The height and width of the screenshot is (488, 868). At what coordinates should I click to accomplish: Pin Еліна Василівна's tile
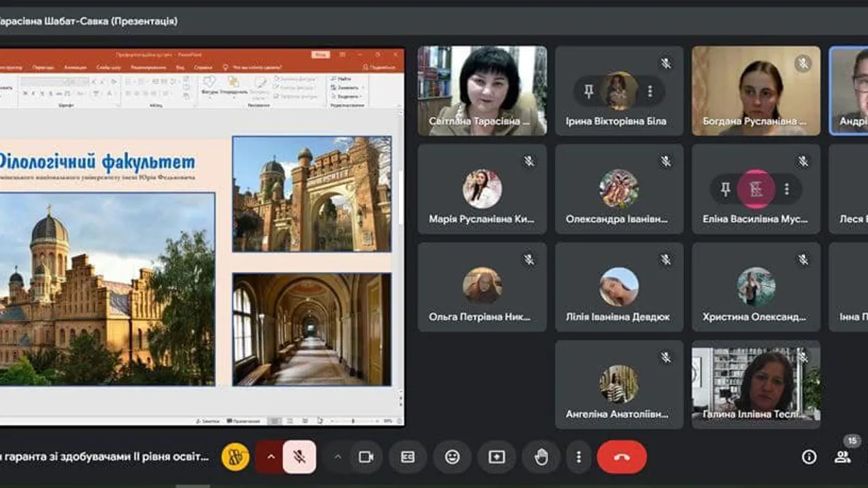(726, 189)
